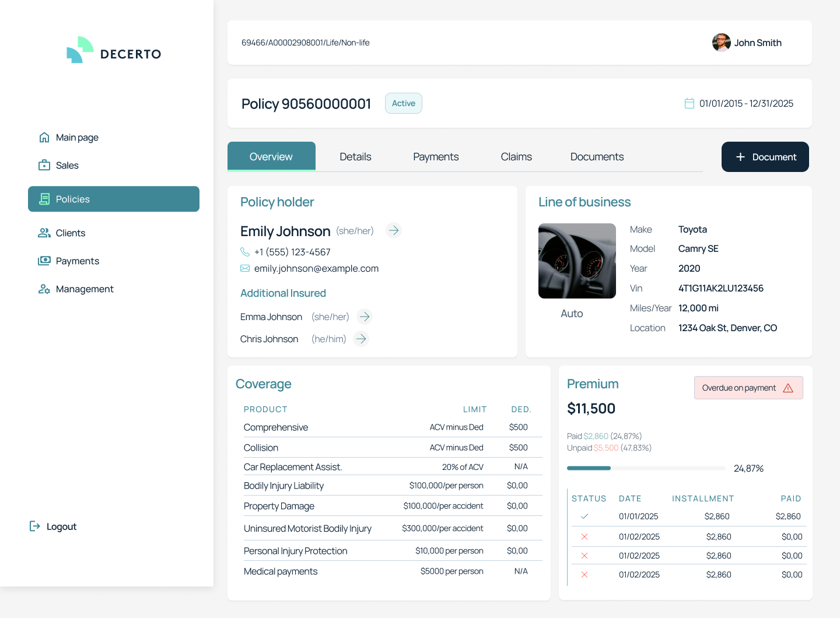Screen dimensions: 840x618
Task: Click Car Replacement Assist. product
Action: 293,467
